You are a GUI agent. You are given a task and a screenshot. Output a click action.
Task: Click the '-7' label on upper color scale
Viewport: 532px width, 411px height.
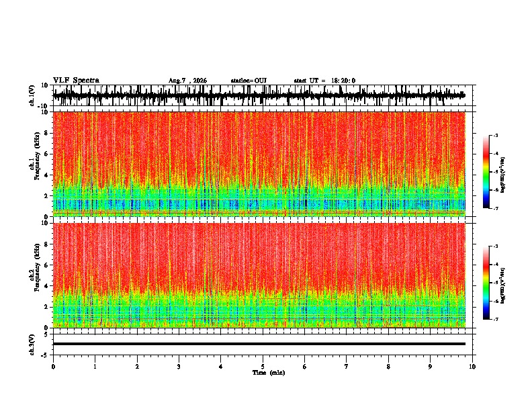pos(495,208)
